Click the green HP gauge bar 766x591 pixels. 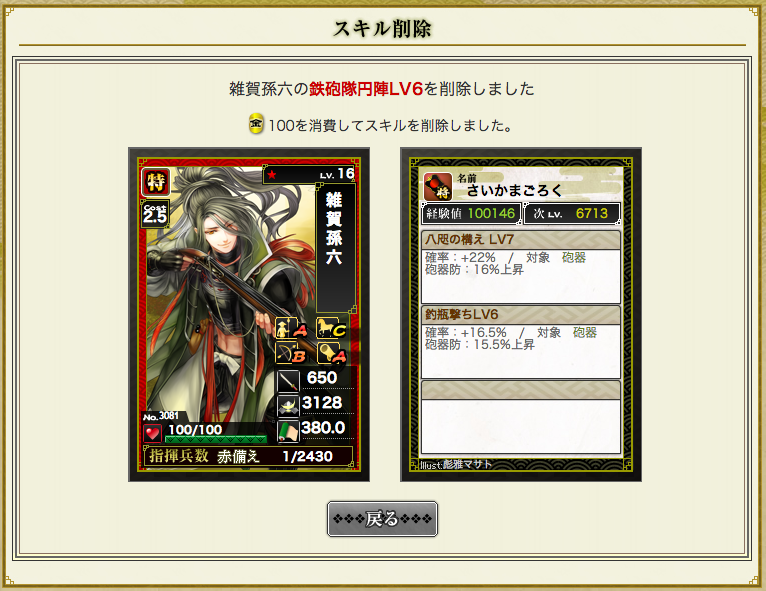[216, 439]
